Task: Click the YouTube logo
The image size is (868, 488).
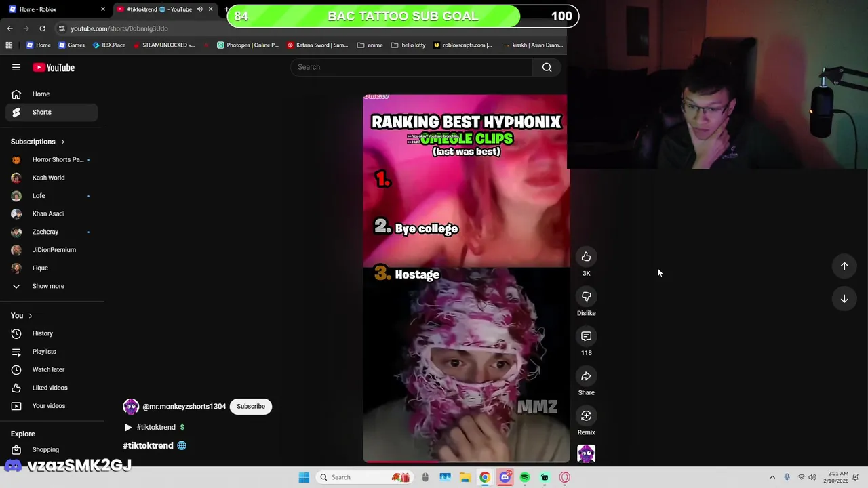Action: pos(54,67)
